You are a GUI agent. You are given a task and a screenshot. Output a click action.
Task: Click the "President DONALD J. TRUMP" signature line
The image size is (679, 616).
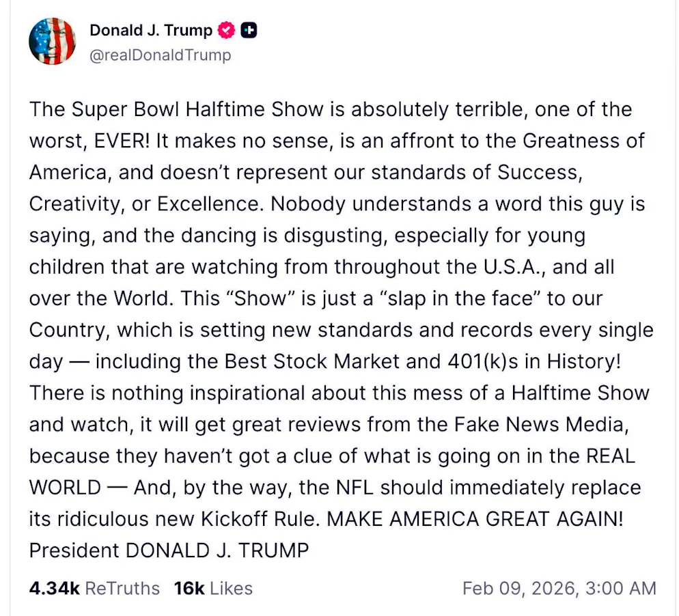[x=169, y=550]
